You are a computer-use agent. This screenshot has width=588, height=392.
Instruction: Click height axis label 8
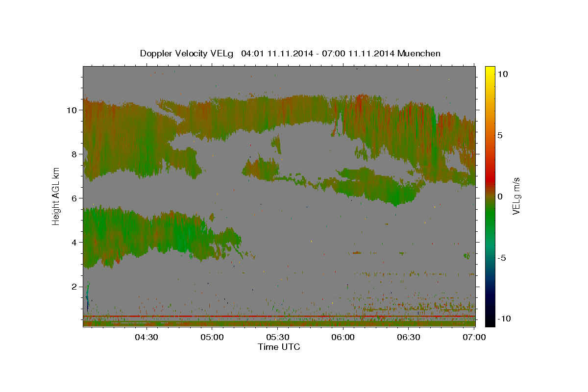coord(74,154)
